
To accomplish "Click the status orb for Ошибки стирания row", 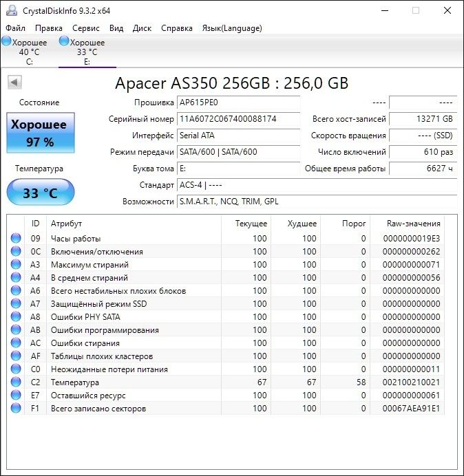I will point(16,343).
